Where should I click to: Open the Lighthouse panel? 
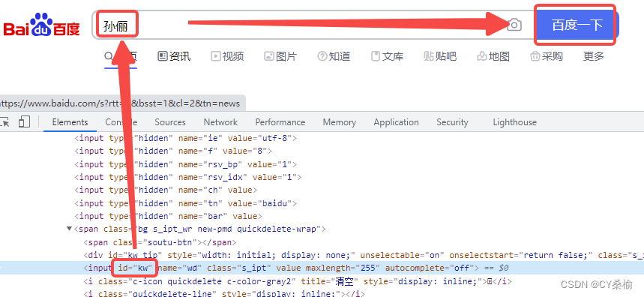tap(514, 122)
